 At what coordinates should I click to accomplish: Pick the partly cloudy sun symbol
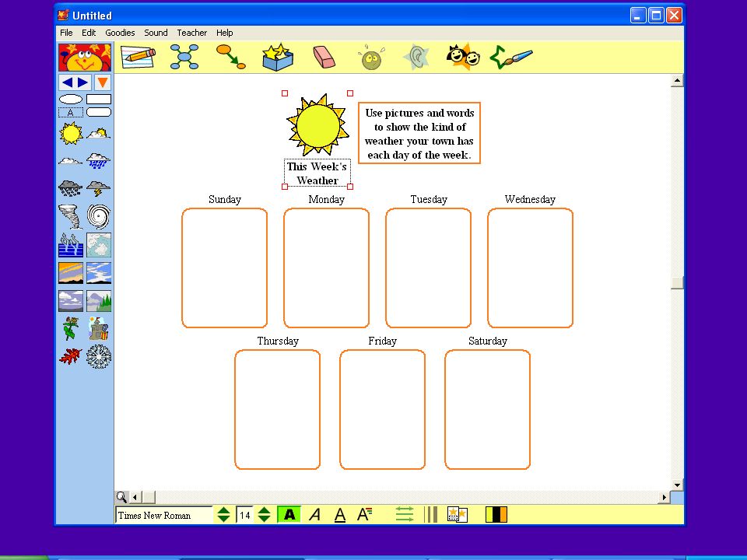point(99,133)
